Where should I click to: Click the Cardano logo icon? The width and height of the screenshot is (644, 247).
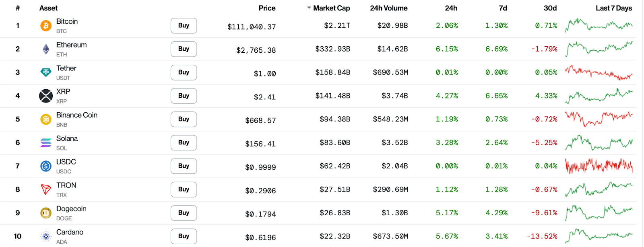tap(46, 237)
